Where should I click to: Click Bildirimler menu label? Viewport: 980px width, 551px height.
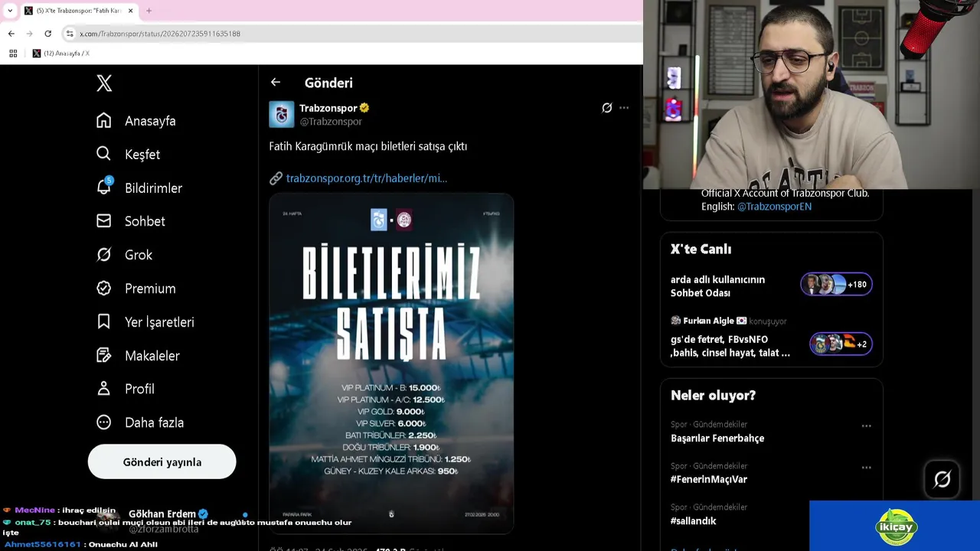click(153, 188)
